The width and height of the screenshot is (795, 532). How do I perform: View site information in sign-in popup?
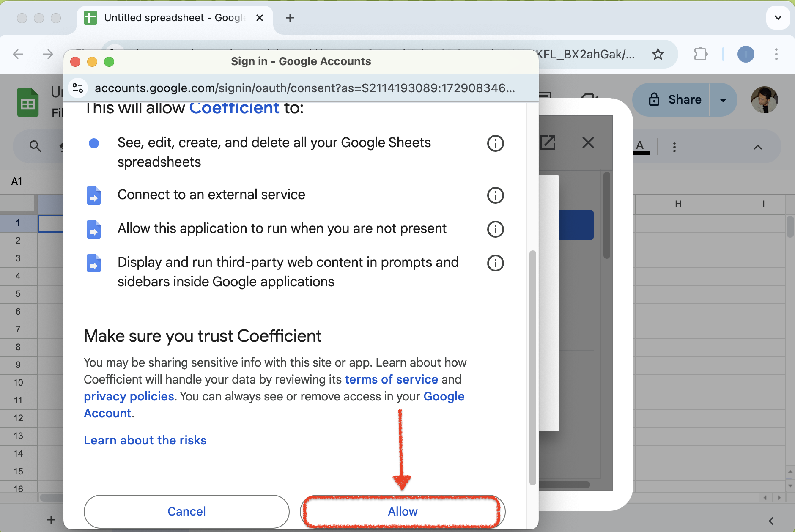pyautogui.click(x=78, y=88)
